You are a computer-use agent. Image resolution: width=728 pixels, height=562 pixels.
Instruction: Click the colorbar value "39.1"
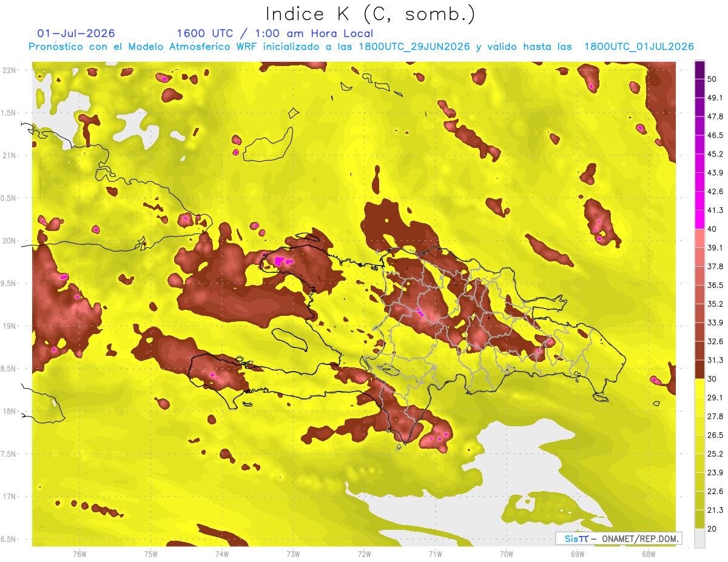pyautogui.click(x=715, y=248)
